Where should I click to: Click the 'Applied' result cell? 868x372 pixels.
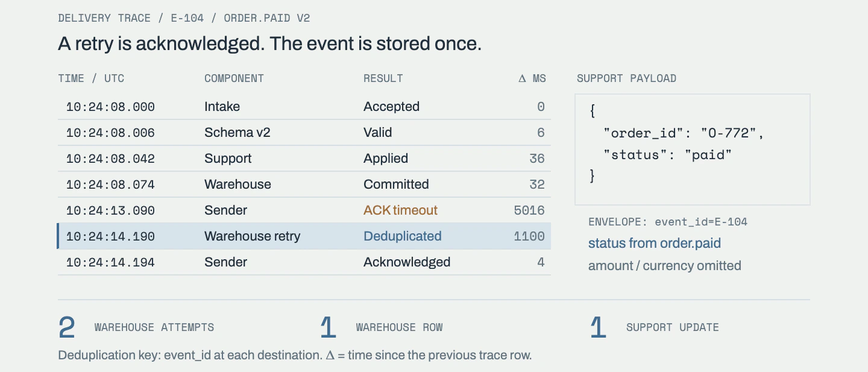click(x=386, y=159)
